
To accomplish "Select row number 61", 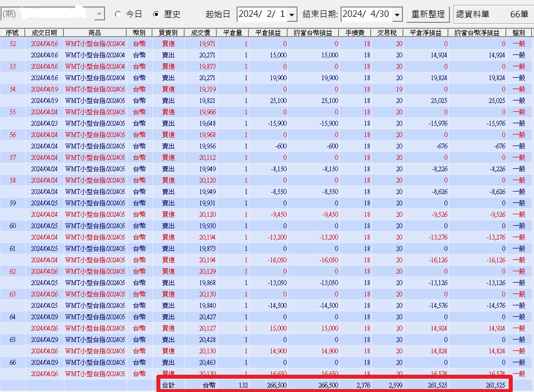I will (x=12, y=248).
